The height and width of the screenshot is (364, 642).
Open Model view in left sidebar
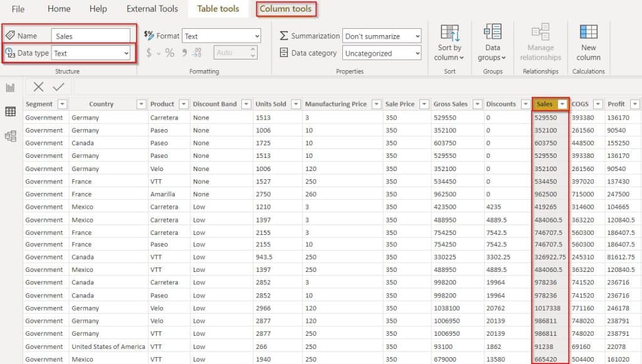point(10,136)
